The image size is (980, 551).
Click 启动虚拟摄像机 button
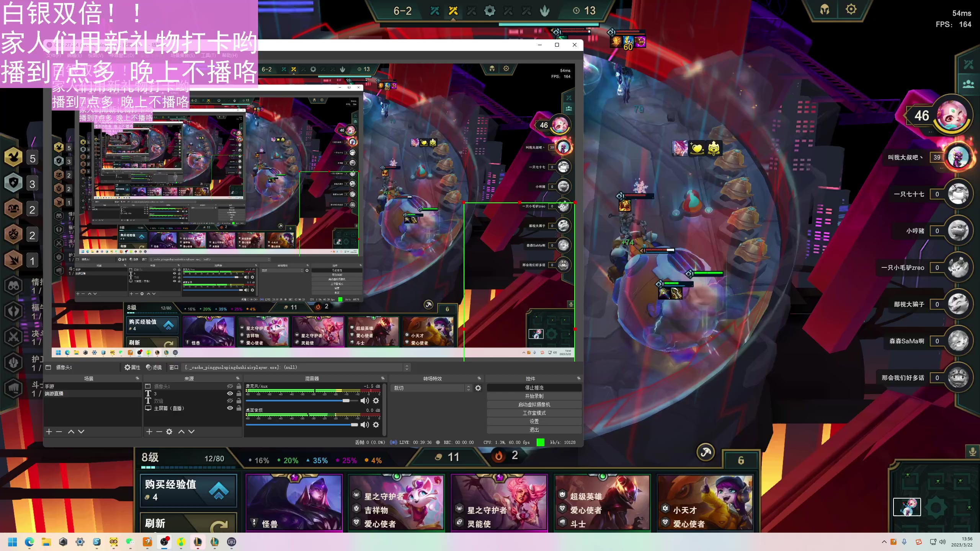534,405
